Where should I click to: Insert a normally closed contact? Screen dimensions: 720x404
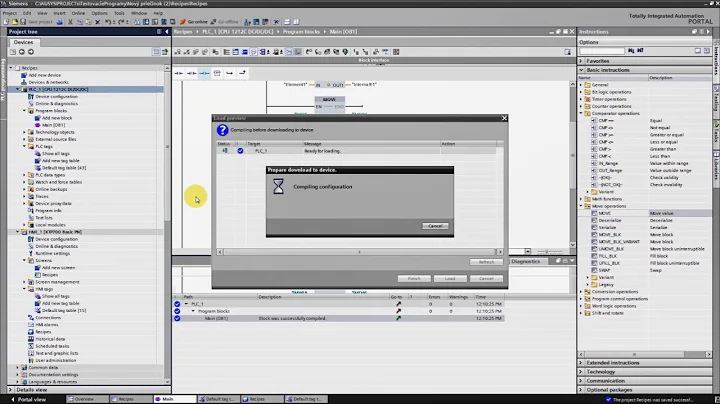(191, 73)
